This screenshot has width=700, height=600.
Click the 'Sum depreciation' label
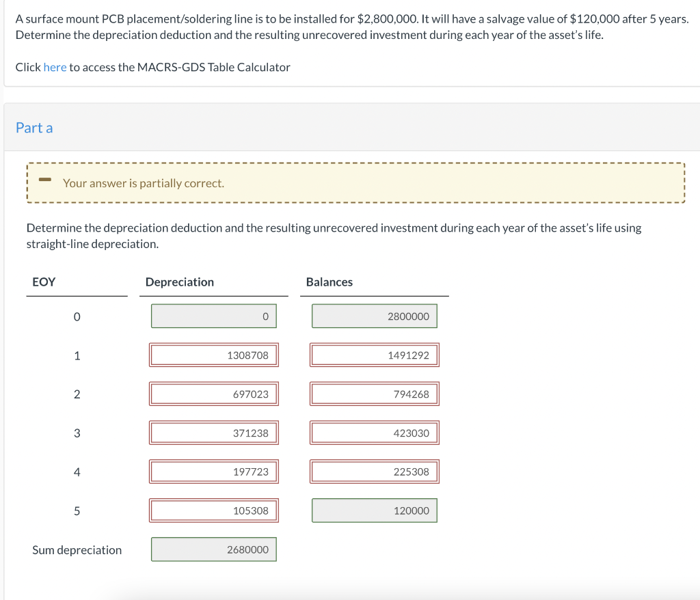[77, 549]
